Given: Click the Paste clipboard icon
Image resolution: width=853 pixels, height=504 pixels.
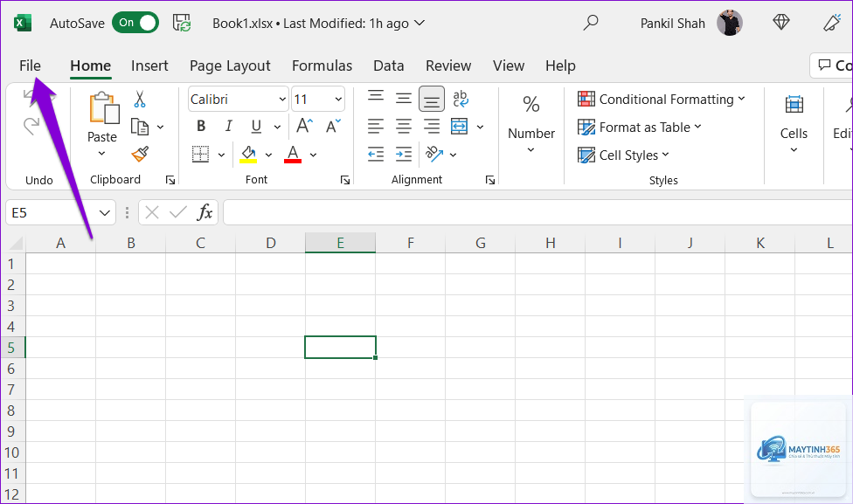Looking at the screenshot, I should click(x=104, y=108).
